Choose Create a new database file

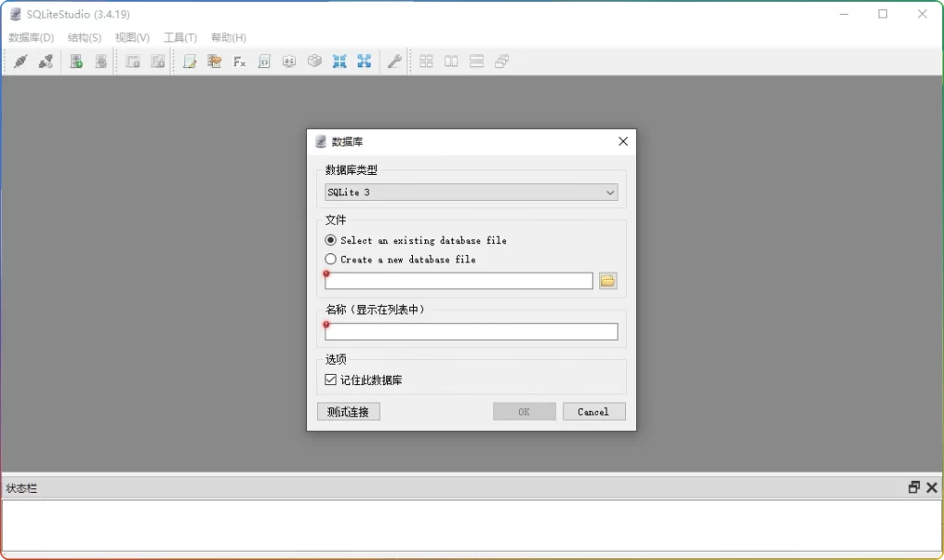(330, 260)
